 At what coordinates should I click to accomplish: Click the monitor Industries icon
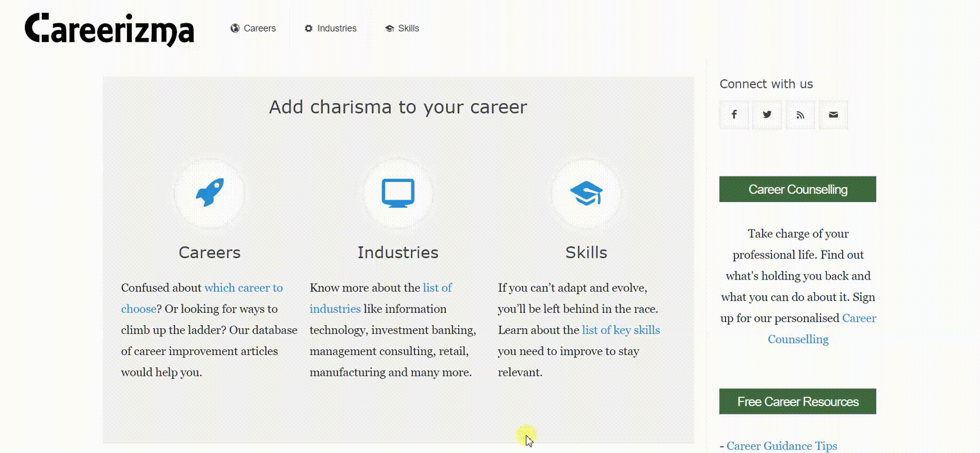[398, 193]
